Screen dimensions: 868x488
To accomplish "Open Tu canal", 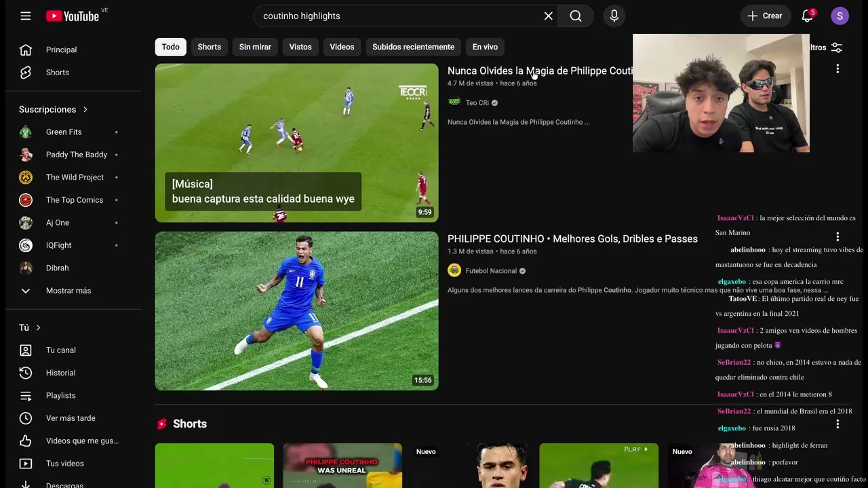I will (x=73, y=350).
